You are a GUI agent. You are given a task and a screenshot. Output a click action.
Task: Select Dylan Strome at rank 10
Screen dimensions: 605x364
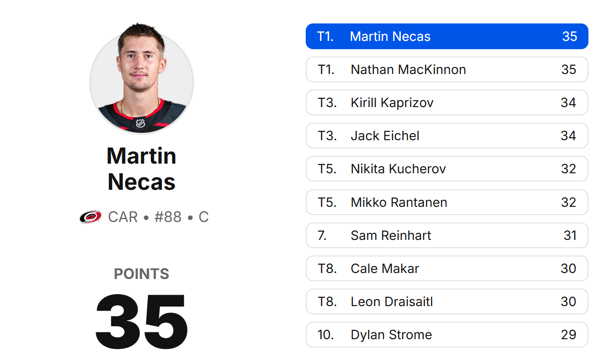click(x=447, y=335)
